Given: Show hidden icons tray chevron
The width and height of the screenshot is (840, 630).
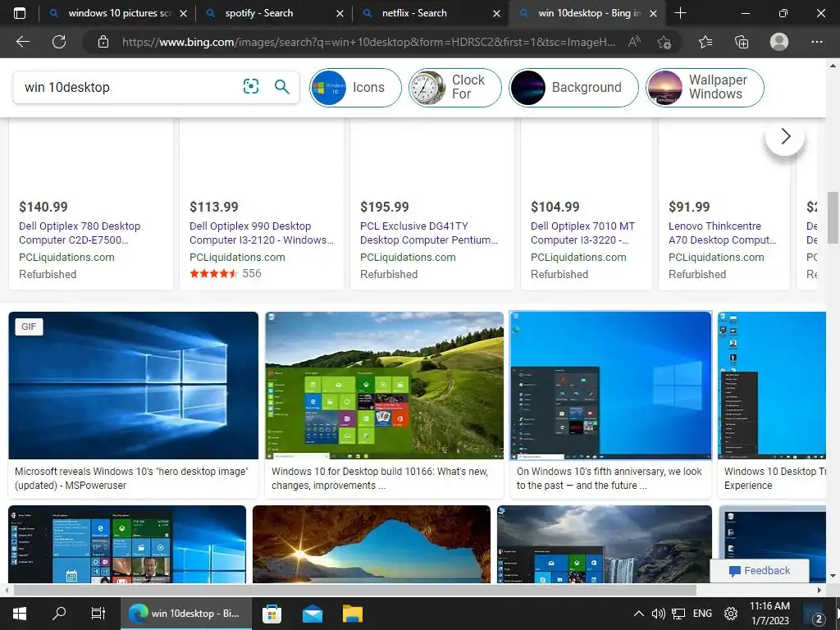Looking at the screenshot, I should pos(638,614).
